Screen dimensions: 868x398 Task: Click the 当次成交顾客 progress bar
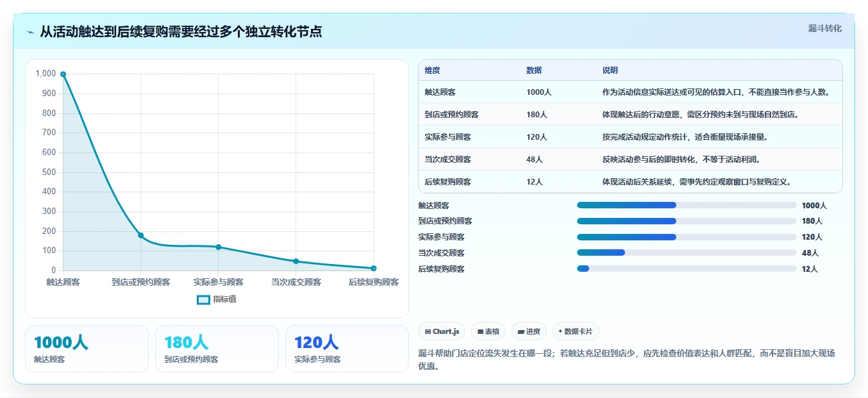click(687, 253)
